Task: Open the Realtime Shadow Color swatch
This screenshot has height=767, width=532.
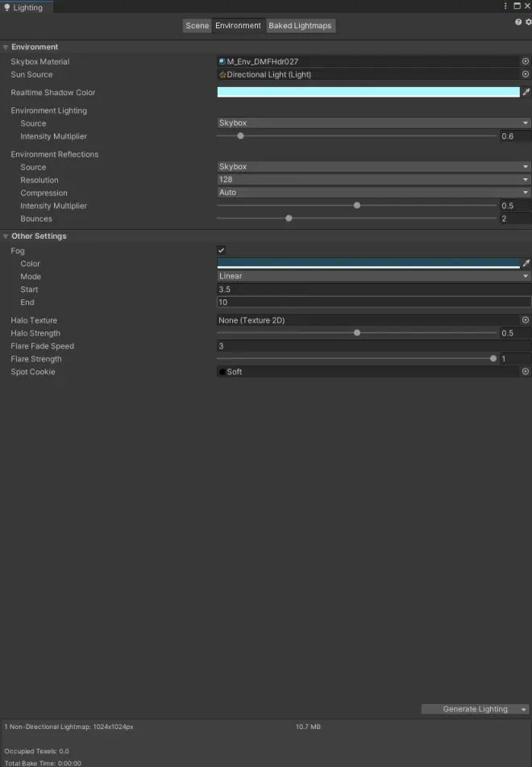Action: point(368,92)
